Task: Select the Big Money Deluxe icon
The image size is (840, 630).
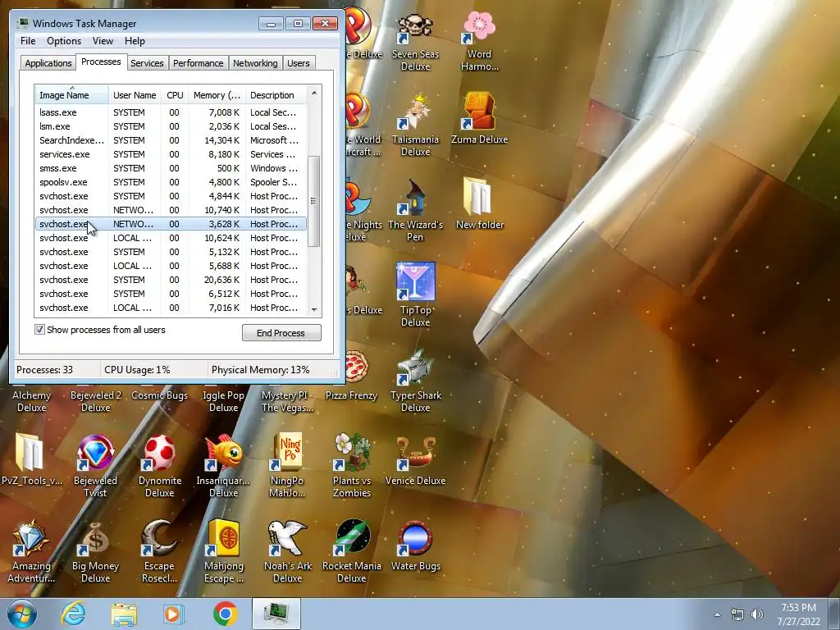Action: click(95, 552)
